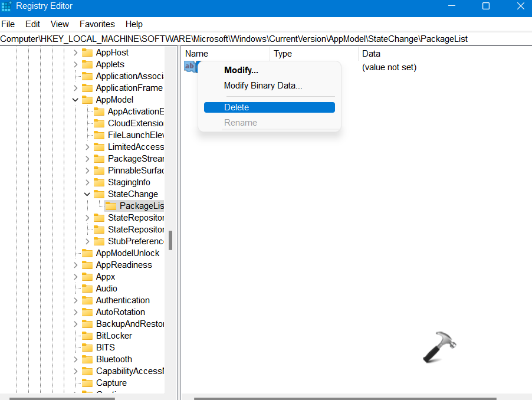Click the Registry Editor app icon in title bar

[x=6, y=6]
